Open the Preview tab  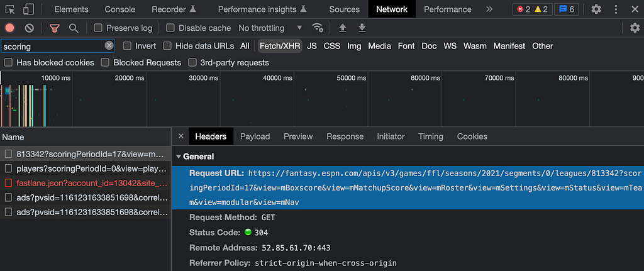298,136
